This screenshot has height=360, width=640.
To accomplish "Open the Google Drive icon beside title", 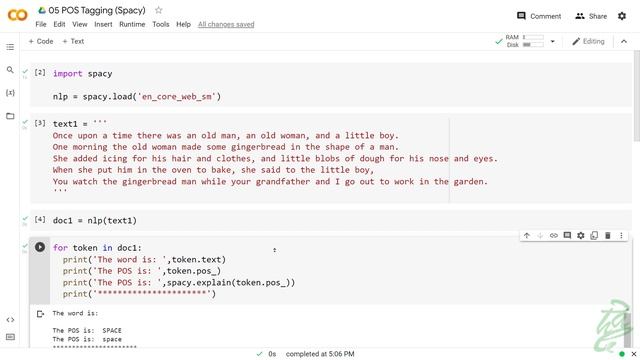I will click(42, 10).
